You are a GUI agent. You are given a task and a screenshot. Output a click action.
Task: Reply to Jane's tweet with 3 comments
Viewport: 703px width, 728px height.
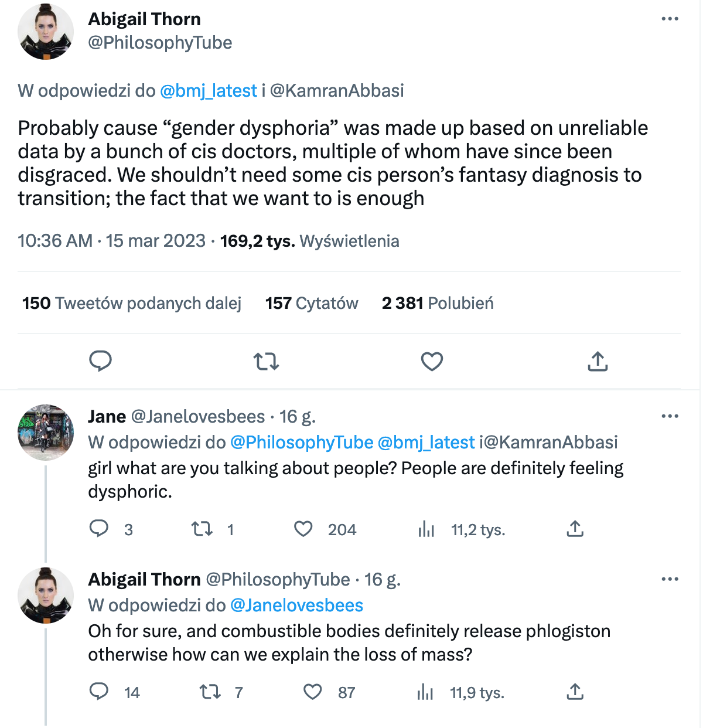click(x=111, y=529)
